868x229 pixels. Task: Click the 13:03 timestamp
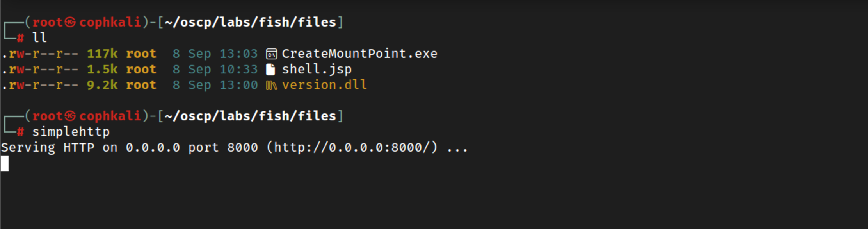coord(238,54)
